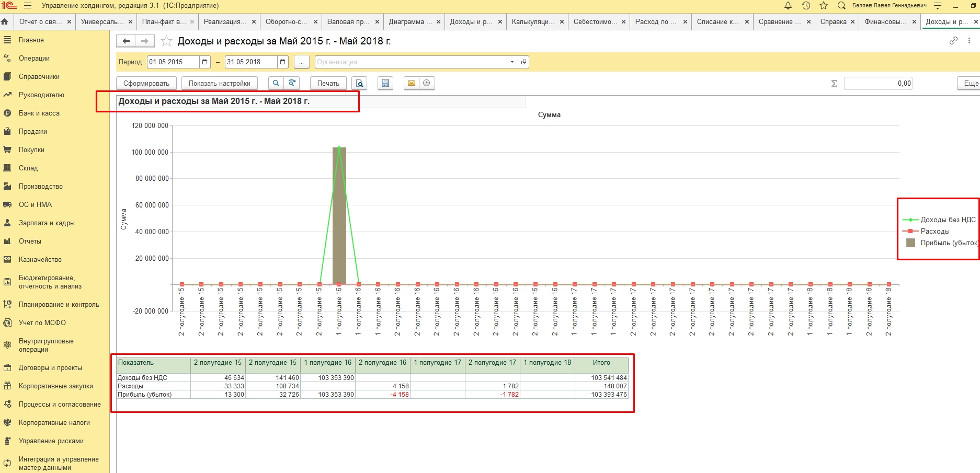The width and height of the screenshot is (980, 473).
Task: Open the Еще menu button
Action: [x=970, y=83]
